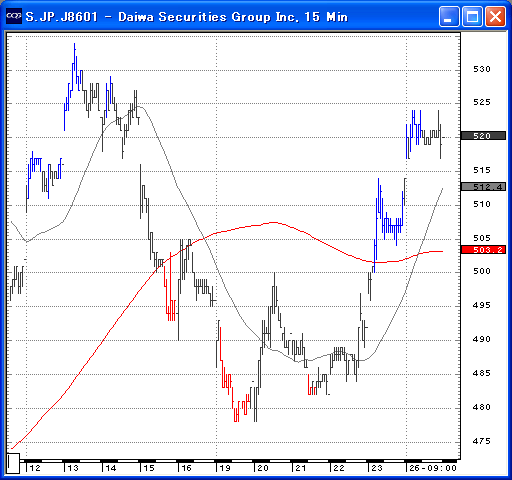The width and height of the screenshot is (512, 480).
Task: Click the 500 price scale label
Action: [x=482, y=271]
